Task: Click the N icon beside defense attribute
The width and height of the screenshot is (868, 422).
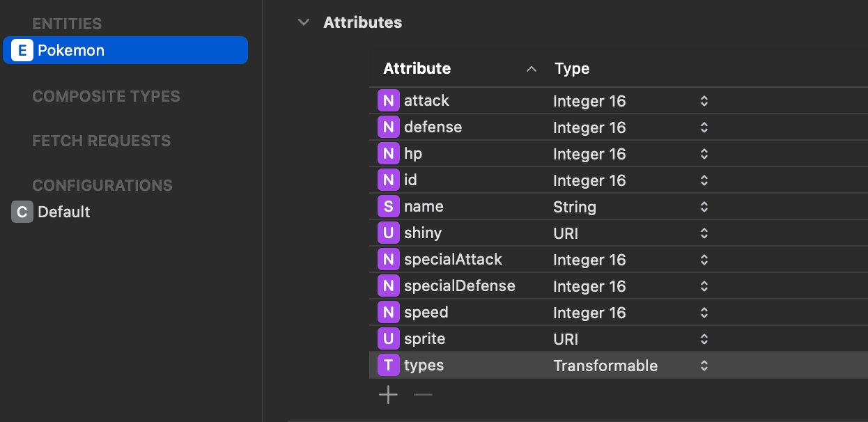Action: pyautogui.click(x=388, y=127)
